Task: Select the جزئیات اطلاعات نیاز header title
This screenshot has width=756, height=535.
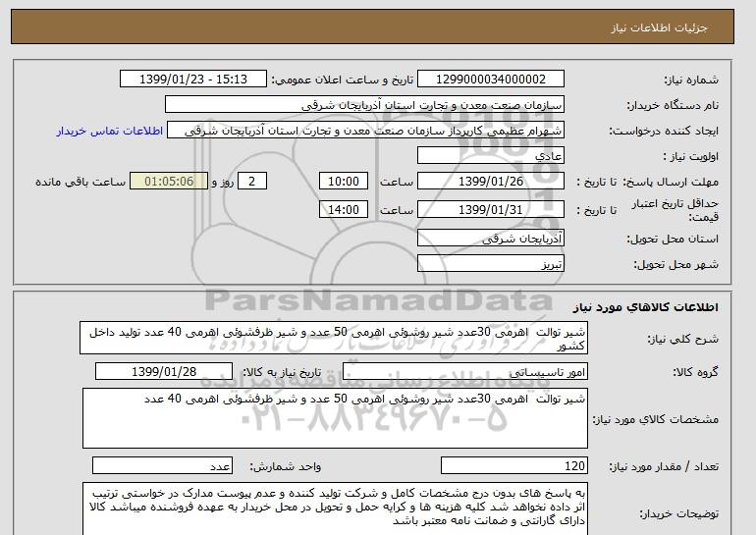Action: (x=659, y=27)
